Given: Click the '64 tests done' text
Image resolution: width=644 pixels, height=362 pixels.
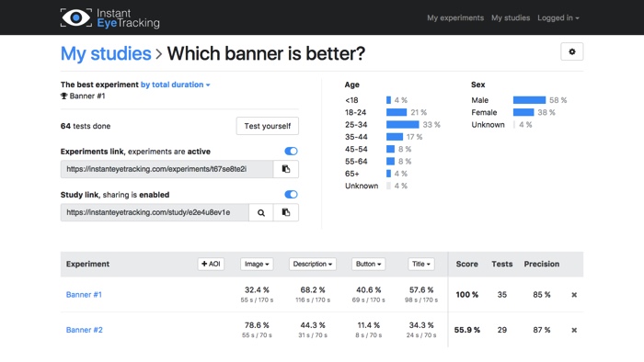Looking at the screenshot, I should pyautogui.click(x=86, y=126).
